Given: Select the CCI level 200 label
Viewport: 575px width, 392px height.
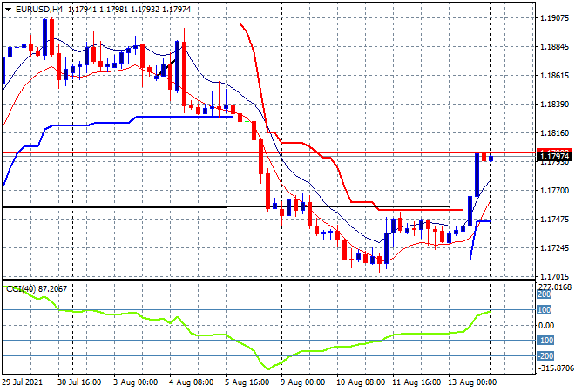Looking at the screenshot, I should click(545, 294).
